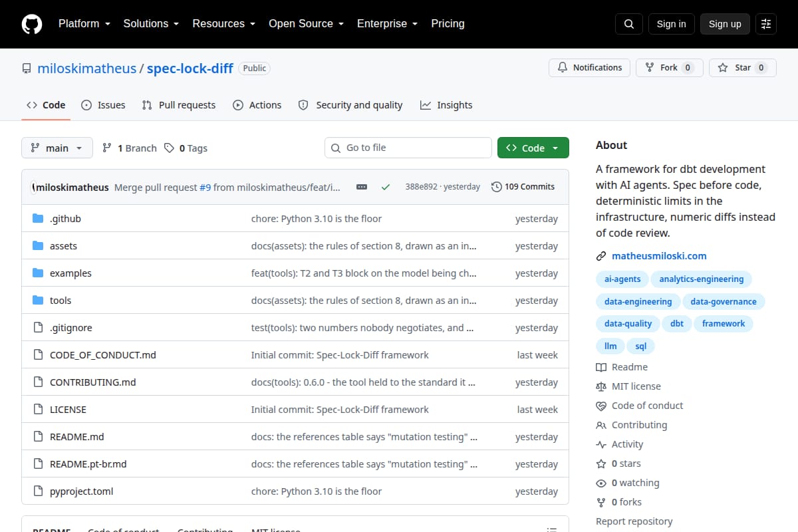798x532 pixels.
Task: Open appearance settings icon in header
Action: pyautogui.click(x=766, y=24)
